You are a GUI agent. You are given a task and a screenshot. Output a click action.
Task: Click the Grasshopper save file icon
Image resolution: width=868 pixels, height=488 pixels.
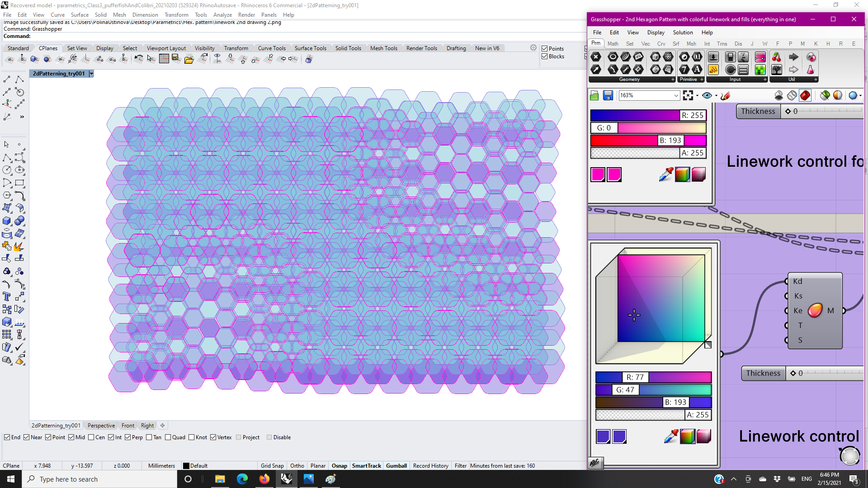608,95
